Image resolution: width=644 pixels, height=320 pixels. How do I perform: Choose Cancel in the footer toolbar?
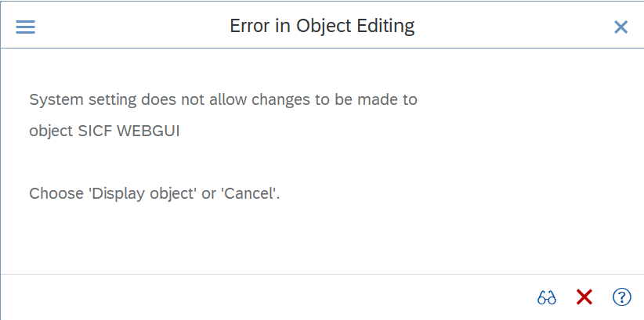(x=584, y=297)
